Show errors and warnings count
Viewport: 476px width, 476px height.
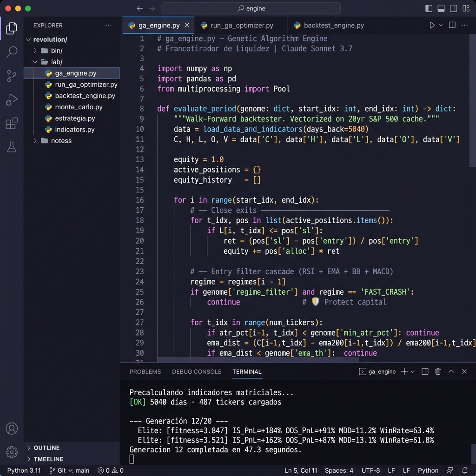coord(111,470)
